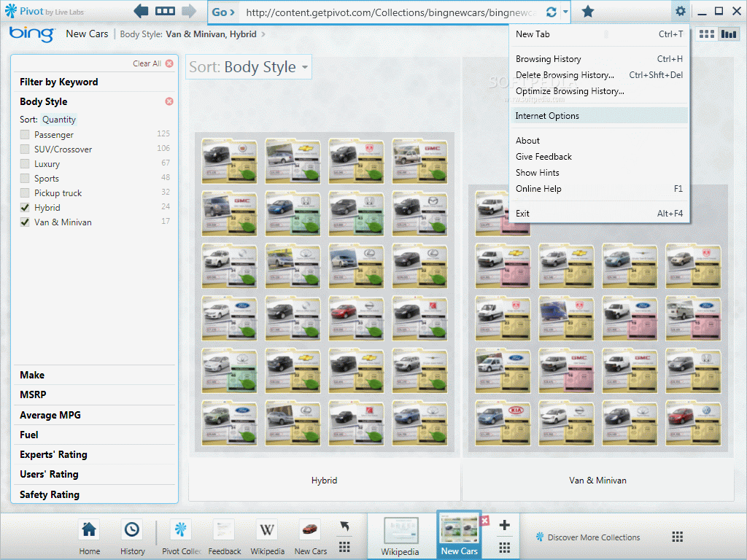The image size is (747, 560).
Task: Close the New Cars tab
Action: point(485,521)
